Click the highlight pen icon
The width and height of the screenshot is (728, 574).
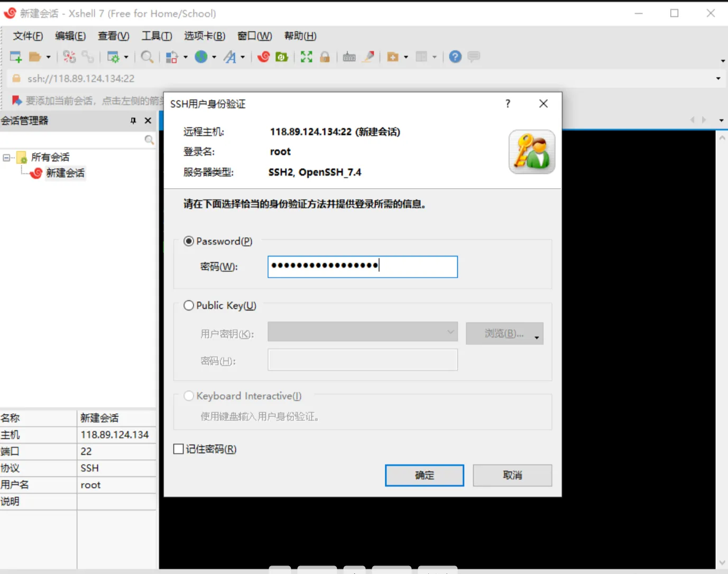368,57
